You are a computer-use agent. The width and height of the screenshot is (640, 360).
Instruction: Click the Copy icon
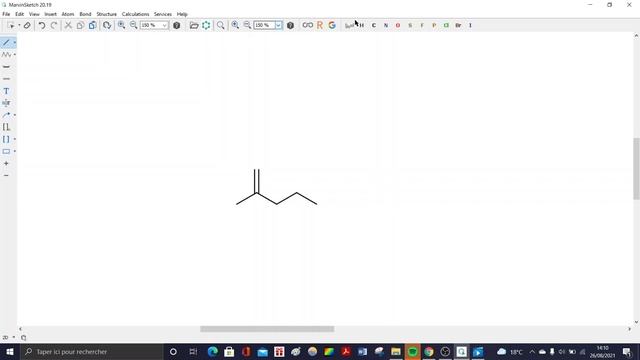80,25
